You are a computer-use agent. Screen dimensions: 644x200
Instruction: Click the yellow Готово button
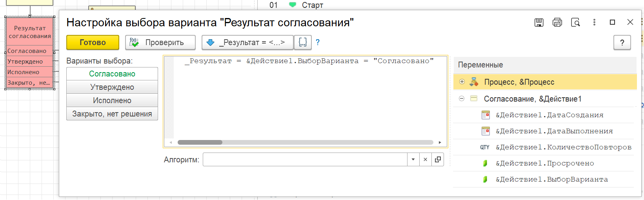[x=93, y=42]
